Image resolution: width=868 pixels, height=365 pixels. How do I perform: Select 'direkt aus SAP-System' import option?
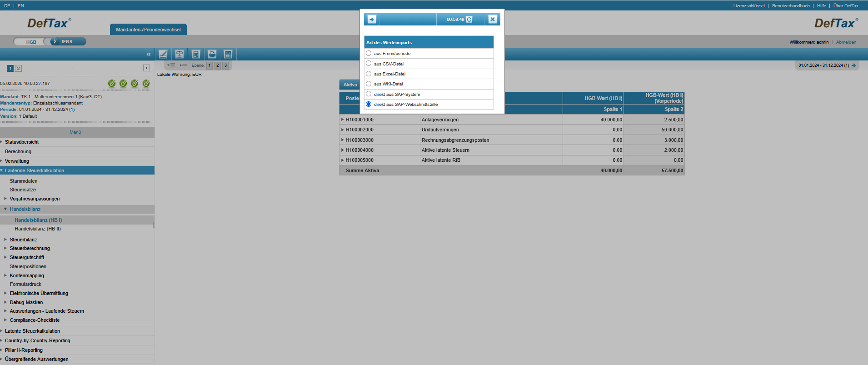[x=369, y=94]
